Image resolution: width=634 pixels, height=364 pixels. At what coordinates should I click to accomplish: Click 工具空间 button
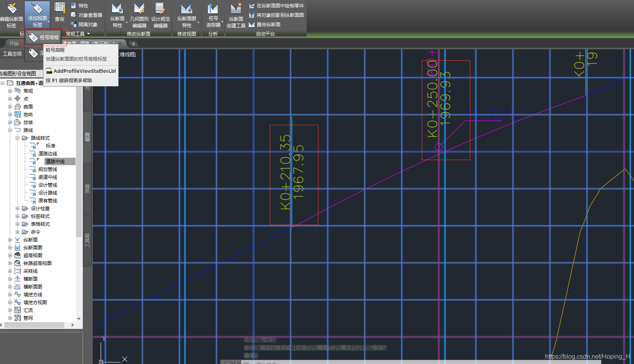click(x=12, y=54)
